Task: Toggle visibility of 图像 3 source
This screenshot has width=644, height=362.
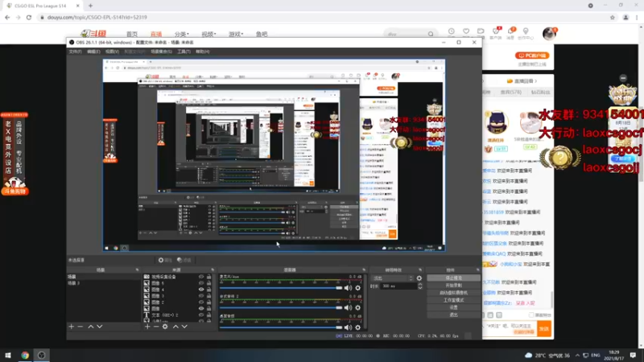Action: click(x=201, y=296)
